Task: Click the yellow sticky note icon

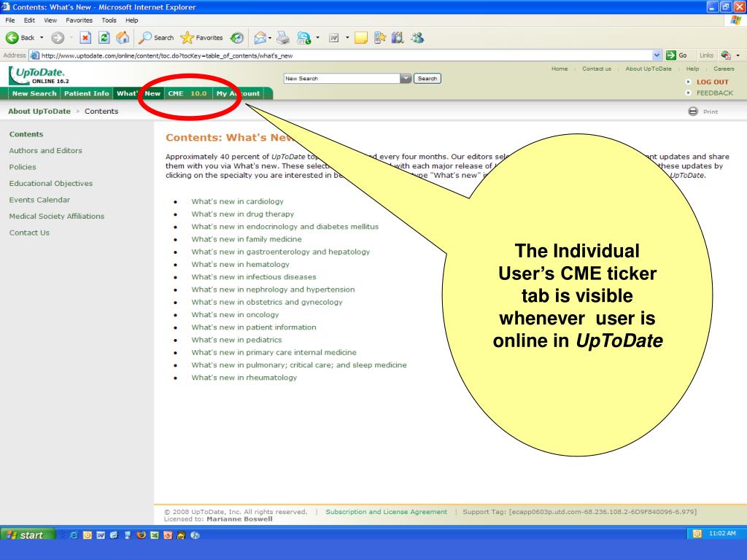Action: pos(361,38)
